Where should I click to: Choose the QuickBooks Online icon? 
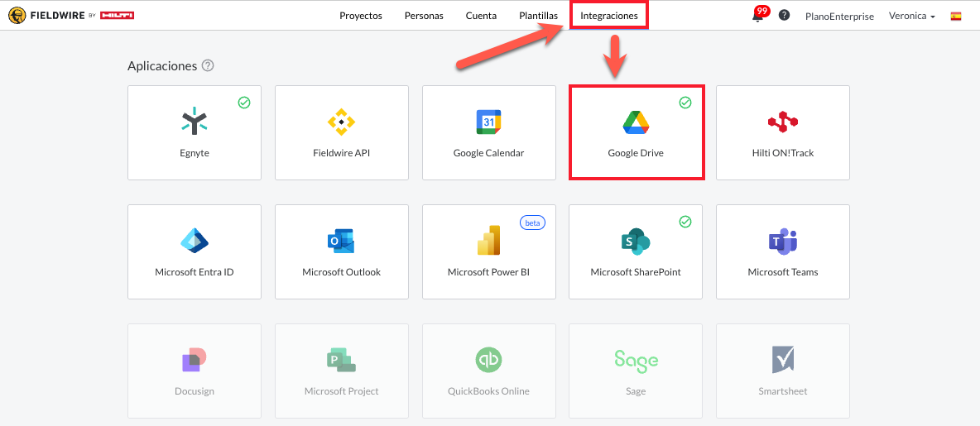[x=488, y=360]
